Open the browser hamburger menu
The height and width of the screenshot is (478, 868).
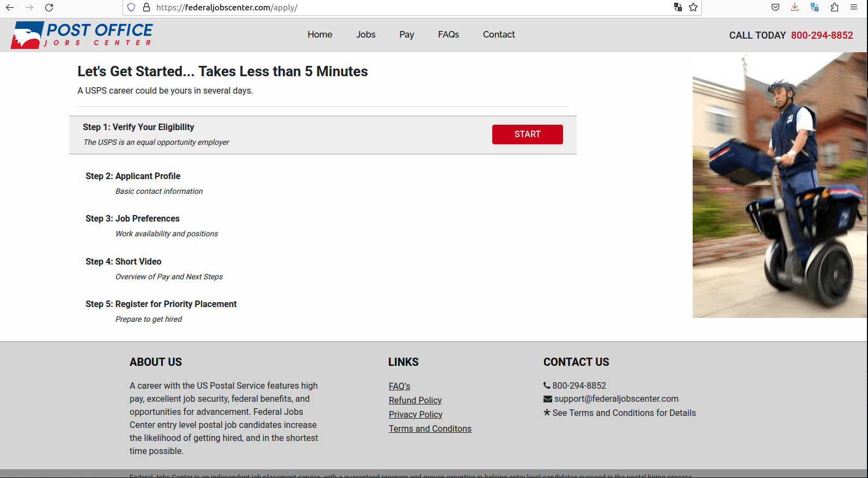[854, 7]
